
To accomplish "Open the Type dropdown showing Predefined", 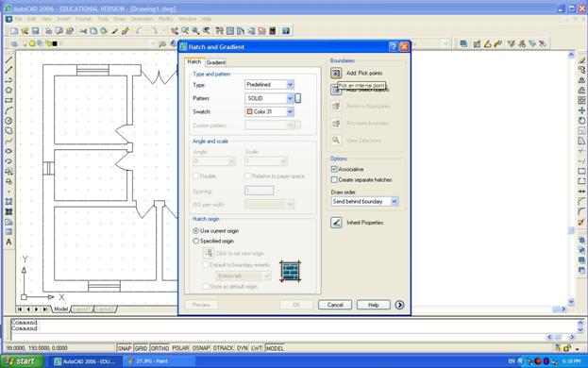I will (269, 85).
